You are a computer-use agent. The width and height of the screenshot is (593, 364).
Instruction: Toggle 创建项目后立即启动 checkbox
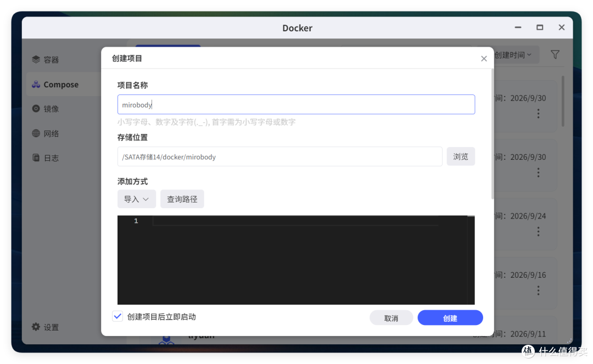(x=118, y=316)
